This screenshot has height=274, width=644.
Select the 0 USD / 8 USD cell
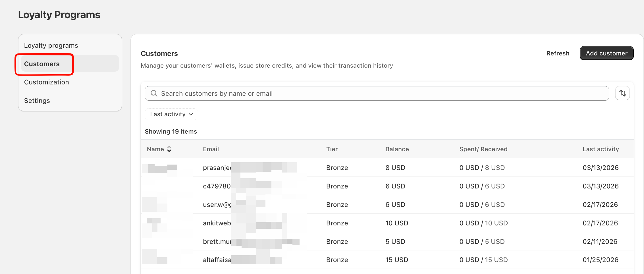482,168
